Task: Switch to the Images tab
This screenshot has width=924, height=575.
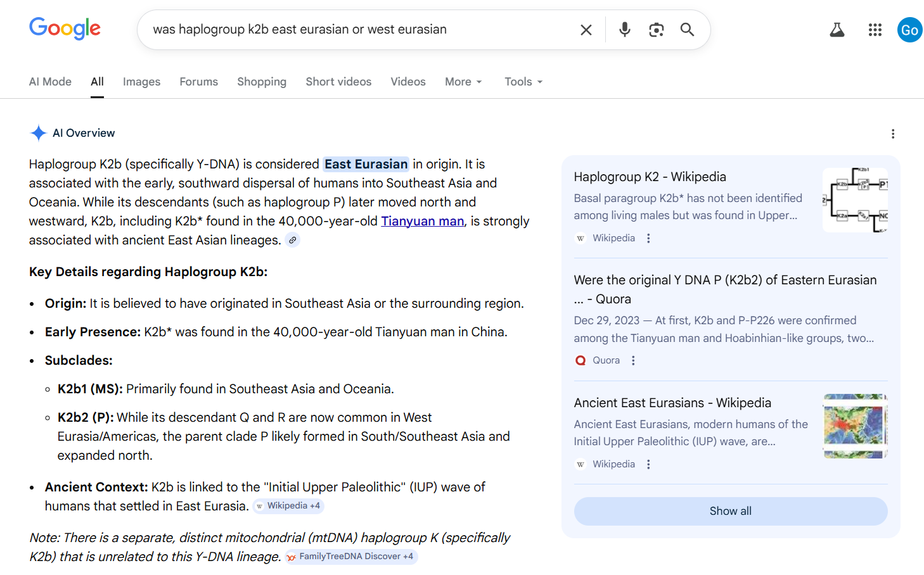Action: coord(141,82)
